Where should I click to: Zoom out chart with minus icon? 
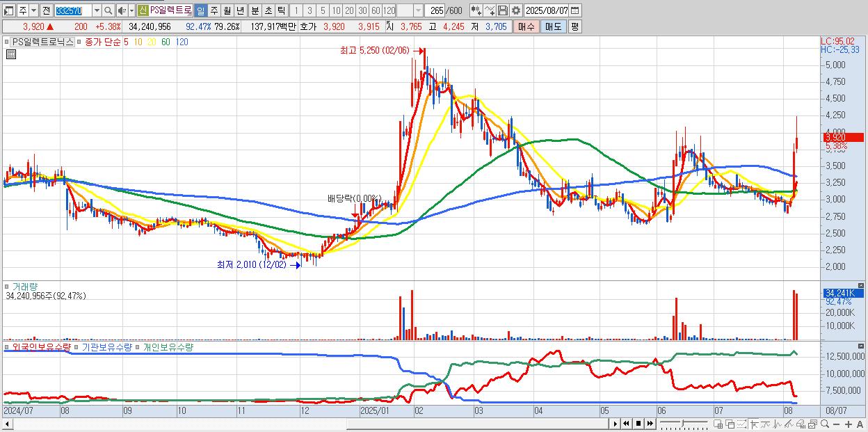[x=836, y=424]
